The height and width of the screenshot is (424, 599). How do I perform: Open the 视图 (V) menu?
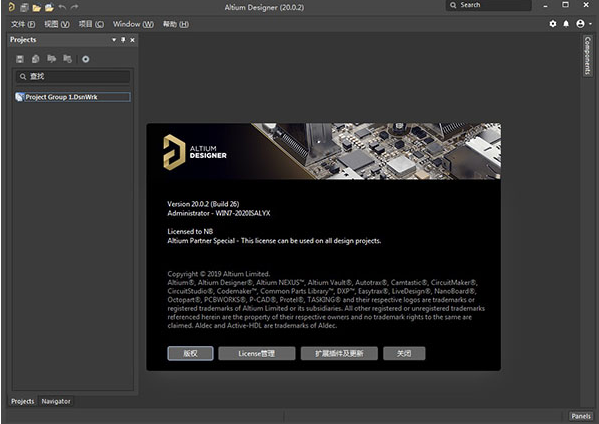click(57, 24)
